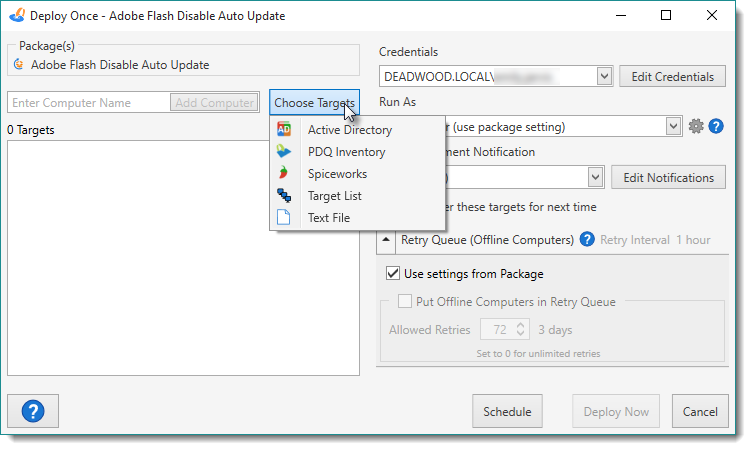751x450 pixels.
Task: Click the 'Set to 0 for unlimited retries' note
Action: coord(538,353)
